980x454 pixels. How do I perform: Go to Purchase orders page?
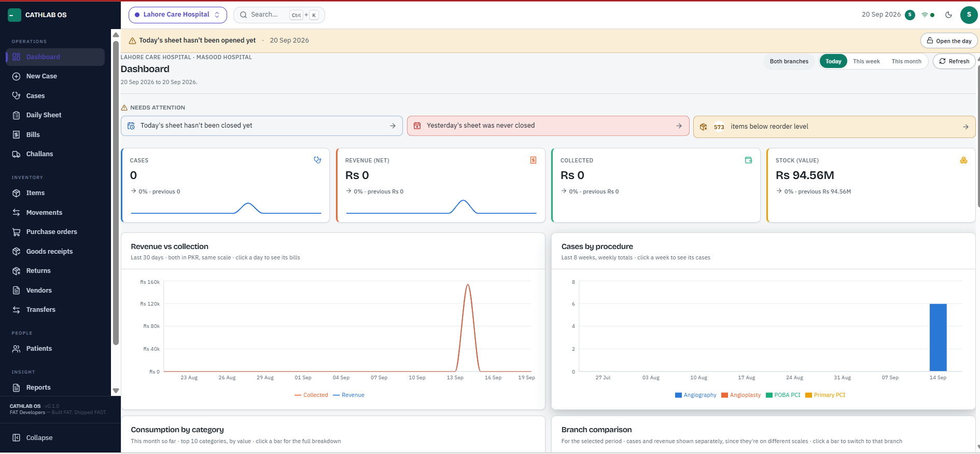(55, 232)
